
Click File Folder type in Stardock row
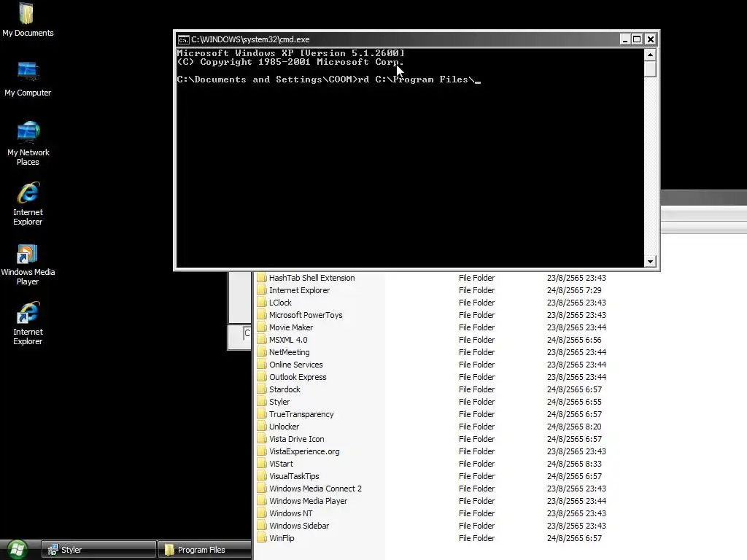(476, 389)
